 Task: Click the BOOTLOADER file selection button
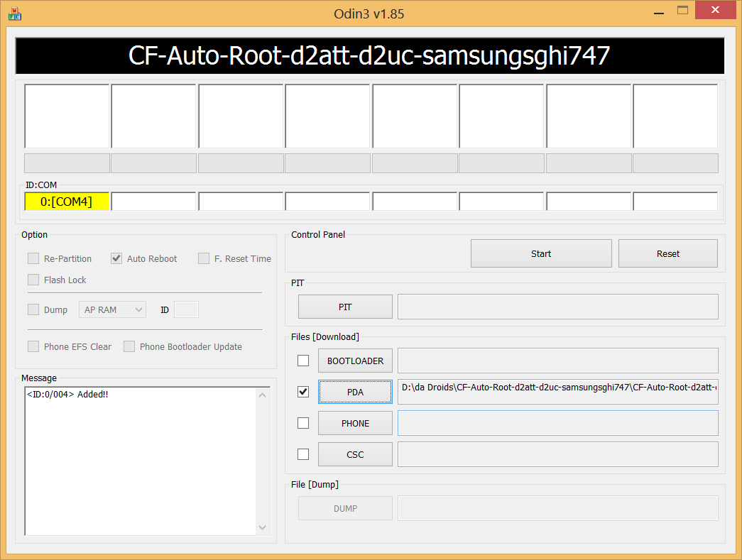[x=355, y=360]
